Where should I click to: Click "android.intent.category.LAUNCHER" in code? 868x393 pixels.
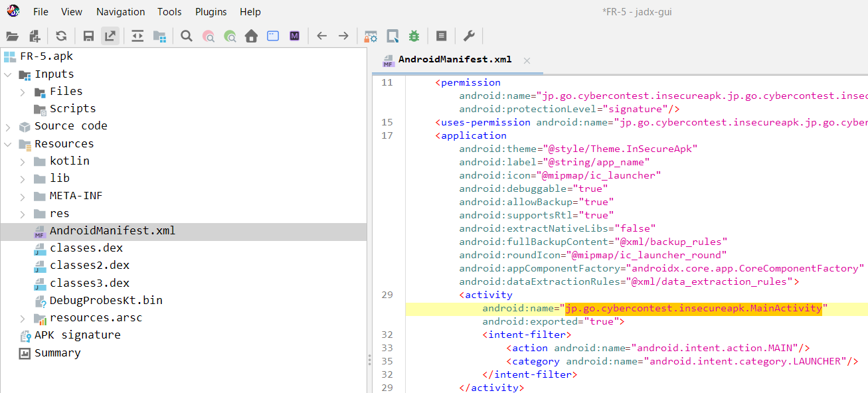(744, 361)
